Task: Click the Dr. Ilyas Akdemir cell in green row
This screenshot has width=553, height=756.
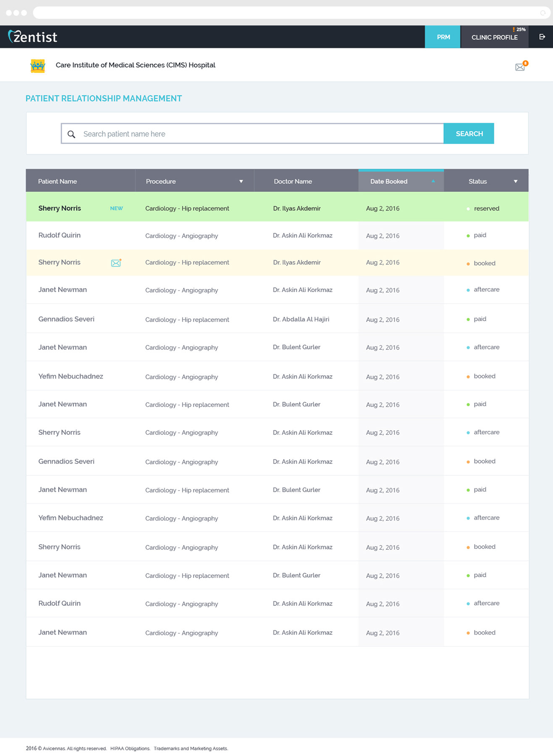Action: pyautogui.click(x=297, y=208)
